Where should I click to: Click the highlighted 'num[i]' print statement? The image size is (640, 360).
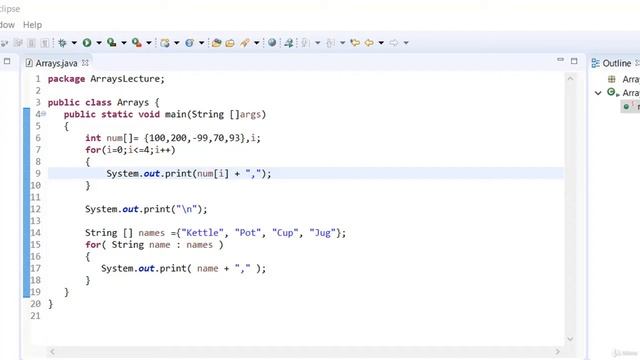[189, 173]
